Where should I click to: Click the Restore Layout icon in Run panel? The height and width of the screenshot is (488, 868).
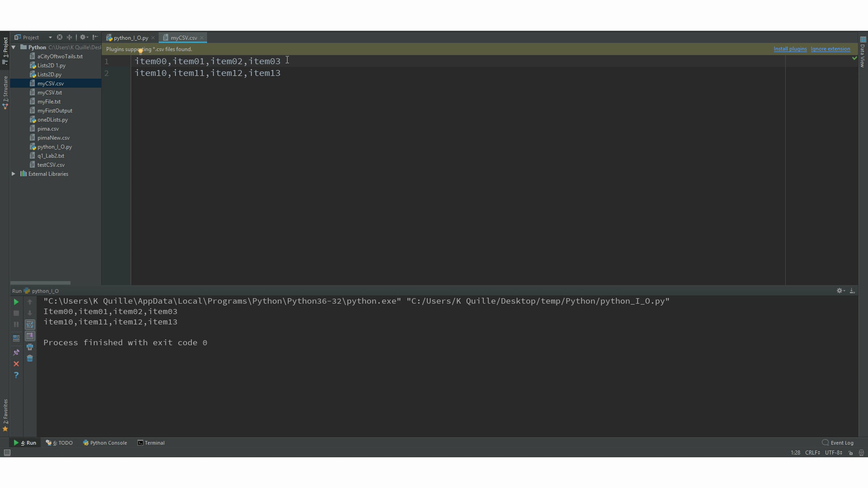click(16, 338)
